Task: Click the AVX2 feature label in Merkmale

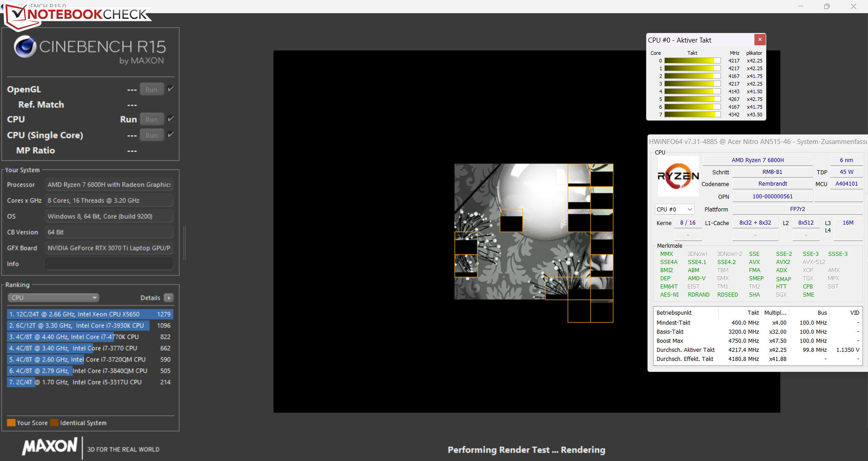Action: (783, 262)
